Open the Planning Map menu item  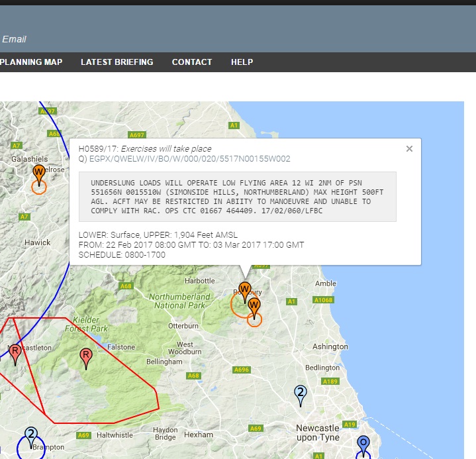coord(32,62)
